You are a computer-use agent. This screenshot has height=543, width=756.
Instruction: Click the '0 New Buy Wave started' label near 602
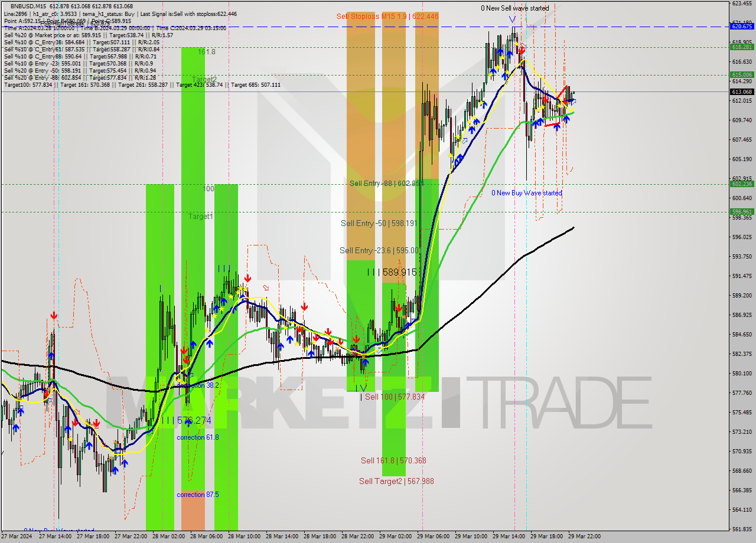[527, 193]
